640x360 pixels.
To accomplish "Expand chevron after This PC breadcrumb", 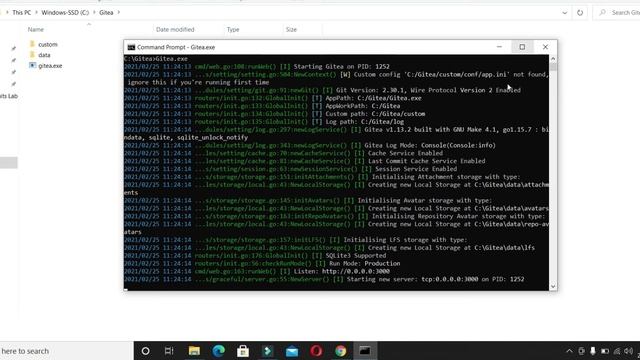I will [x=36, y=13].
